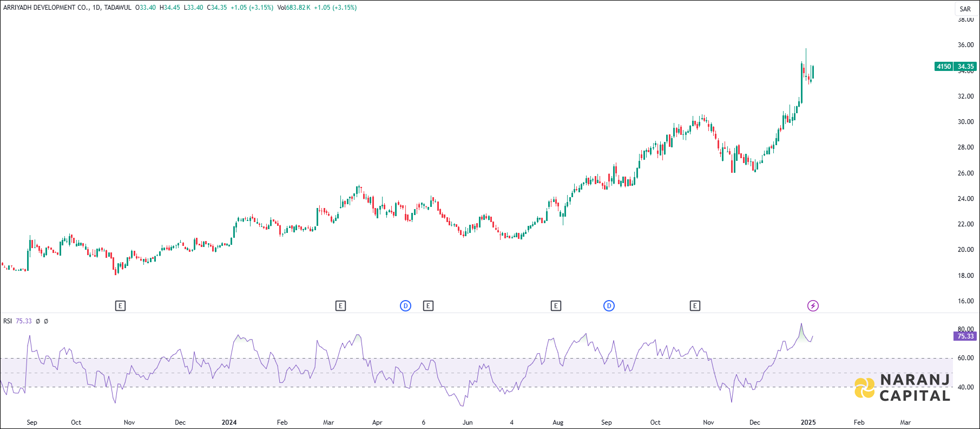Click the green 4150 symbol tag
980x429 pixels.
pos(944,67)
